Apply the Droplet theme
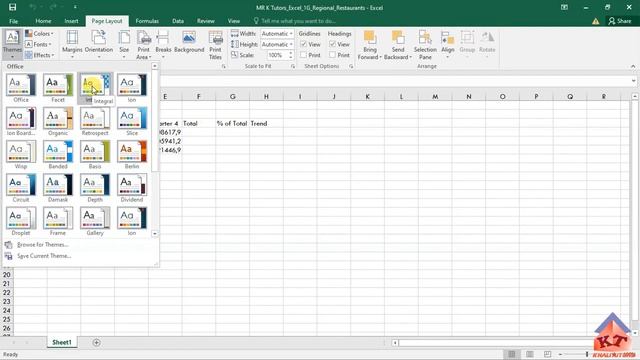This screenshot has width=640, height=360. click(x=21, y=221)
